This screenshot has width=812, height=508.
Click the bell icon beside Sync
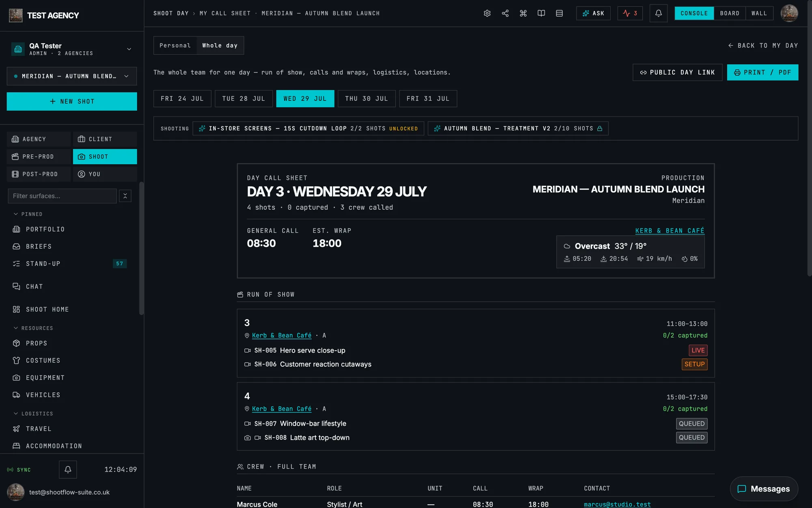pyautogui.click(x=68, y=469)
